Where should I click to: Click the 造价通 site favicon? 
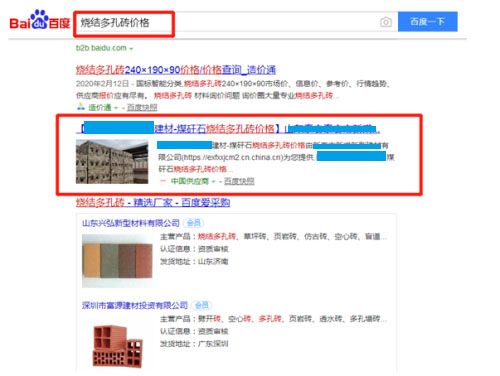81,107
